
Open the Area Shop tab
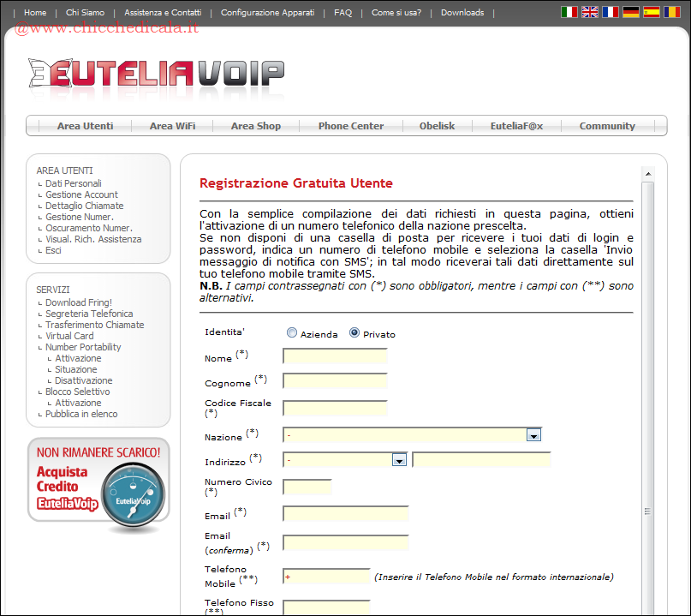tap(255, 126)
